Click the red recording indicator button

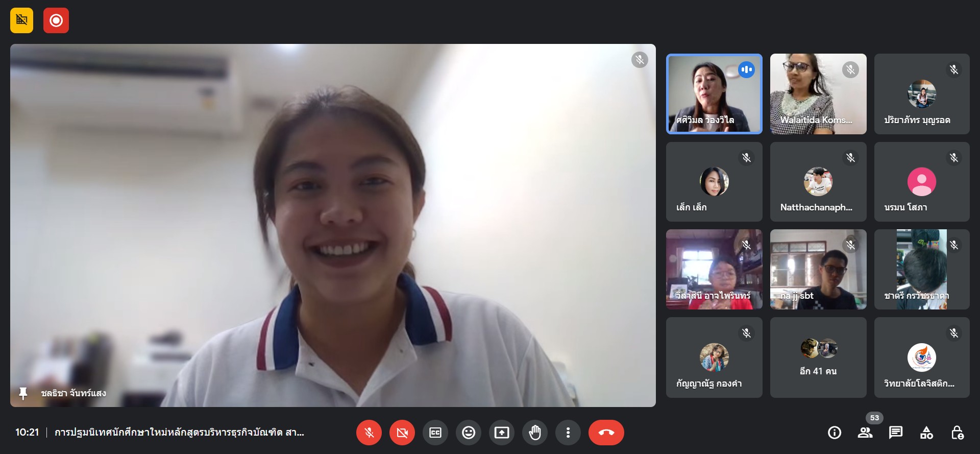click(x=56, y=20)
